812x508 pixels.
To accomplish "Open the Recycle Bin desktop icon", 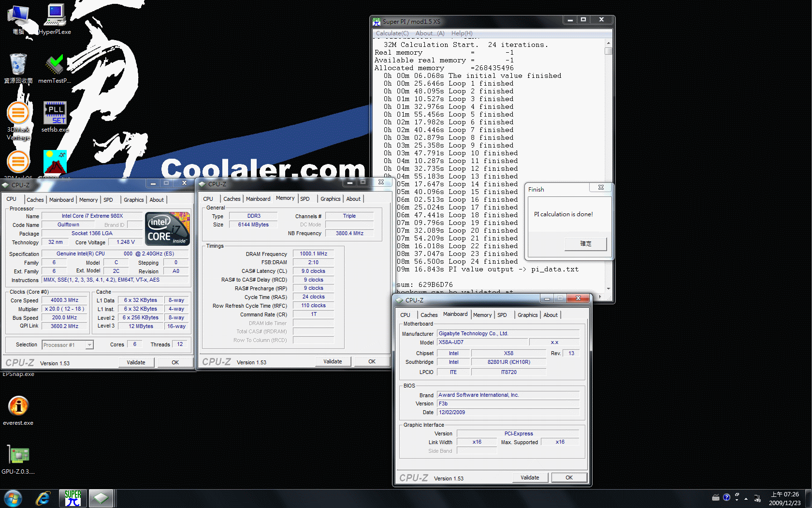I will click(18, 69).
